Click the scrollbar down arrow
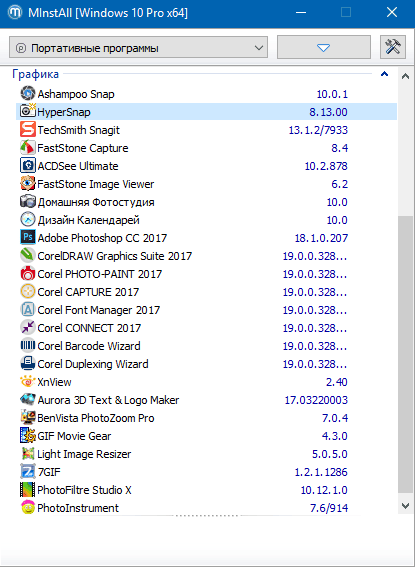415x567 pixels. click(x=405, y=505)
